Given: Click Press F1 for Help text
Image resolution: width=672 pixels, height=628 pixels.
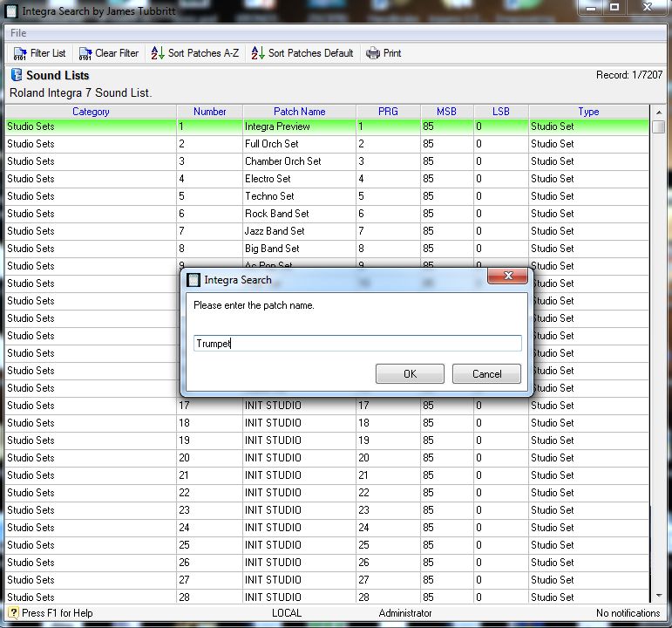Looking at the screenshot, I should 57,613.
